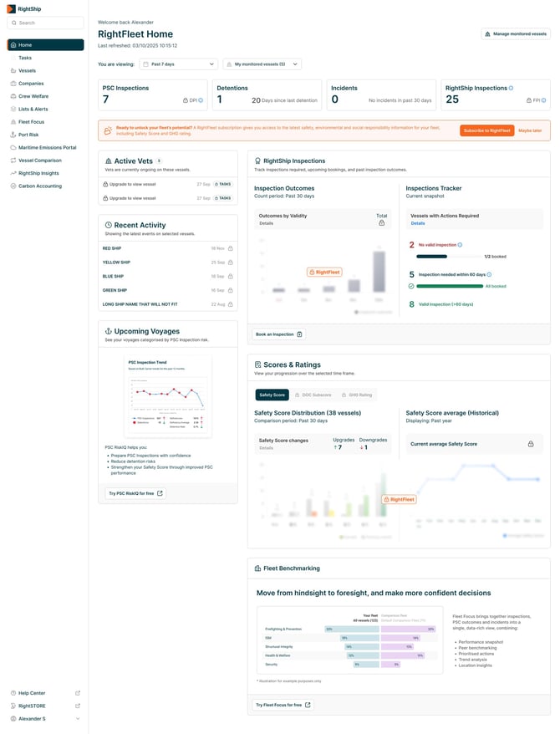560x734 pixels.
Task: Click the lock icon under Total
Action: click(382, 223)
